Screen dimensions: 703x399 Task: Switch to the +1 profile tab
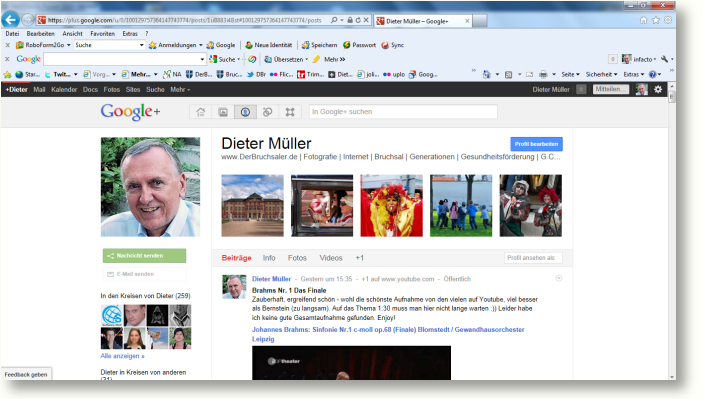360,258
